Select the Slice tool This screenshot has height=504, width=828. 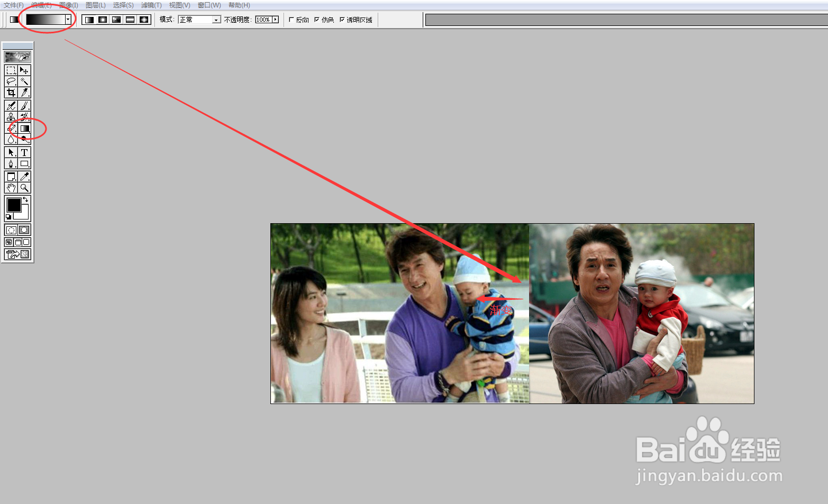click(24, 93)
